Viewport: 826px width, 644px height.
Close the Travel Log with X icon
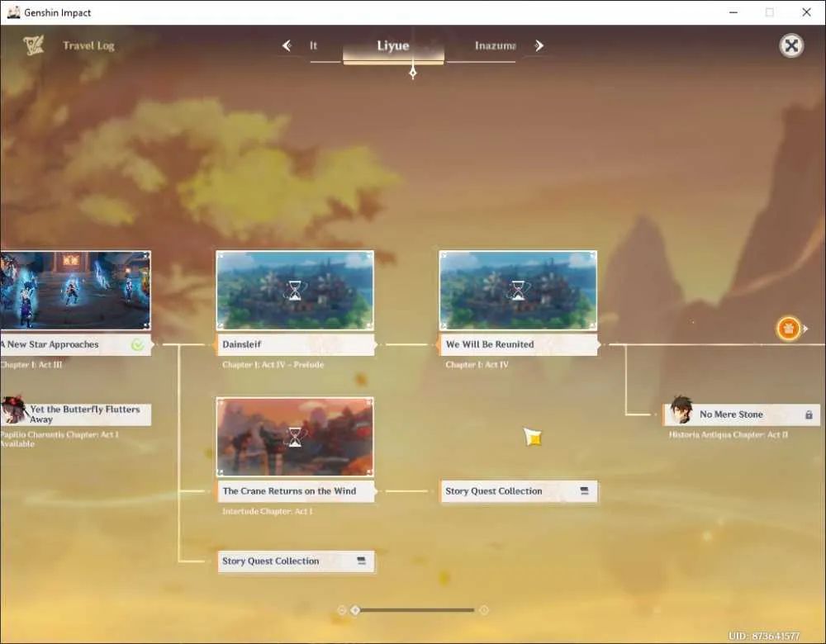pos(791,45)
